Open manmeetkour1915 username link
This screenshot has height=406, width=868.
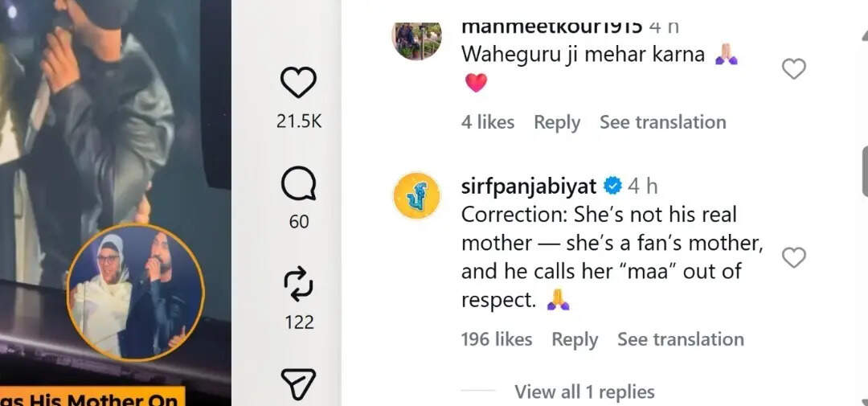coord(551,27)
